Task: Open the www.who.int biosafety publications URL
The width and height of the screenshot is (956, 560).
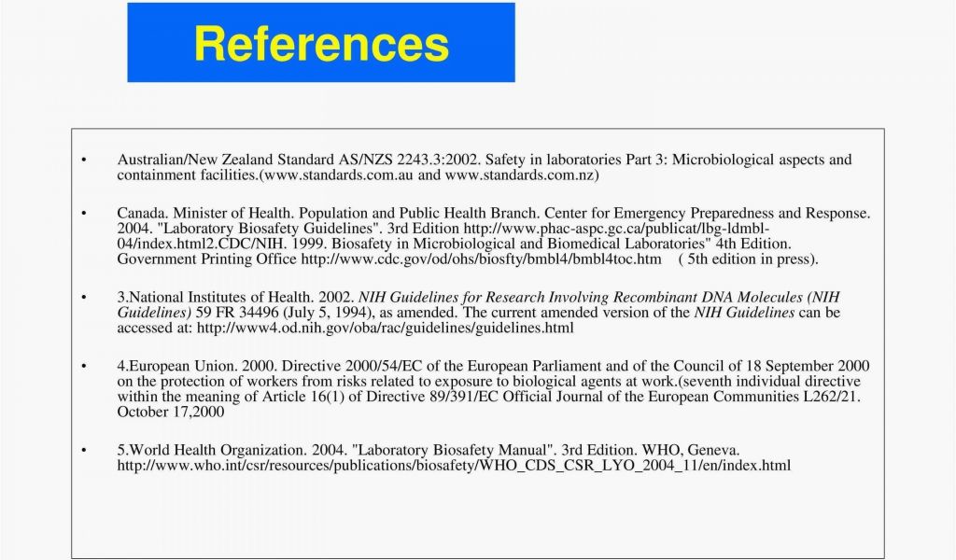Action: pyautogui.click(x=454, y=465)
